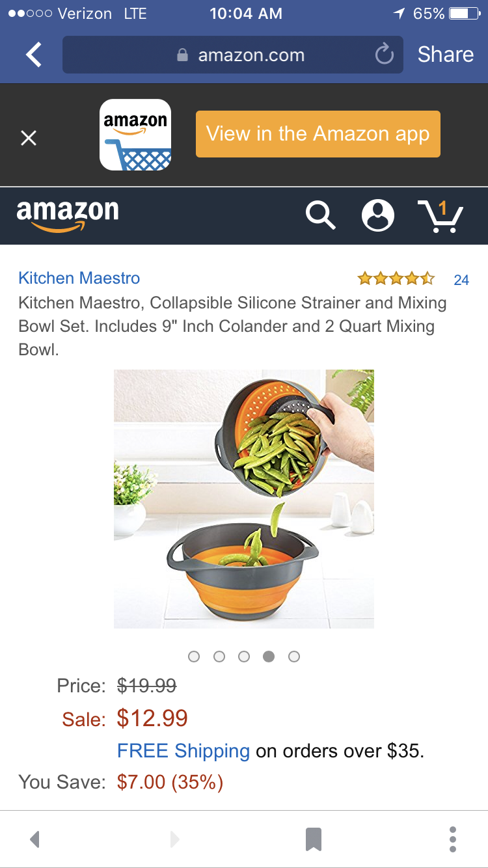Reload the page with refresh icon

pyautogui.click(x=385, y=55)
